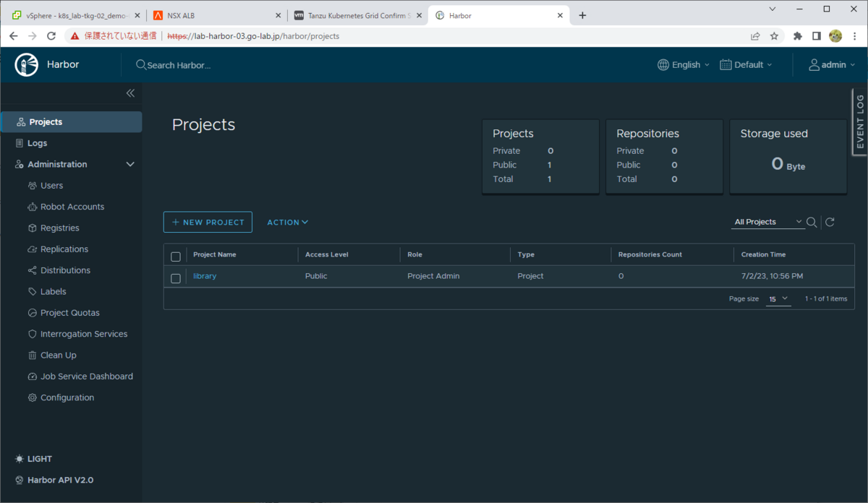Click the Harbor lighthouse logo
The width and height of the screenshot is (868, 503).
tap(27, 64)
